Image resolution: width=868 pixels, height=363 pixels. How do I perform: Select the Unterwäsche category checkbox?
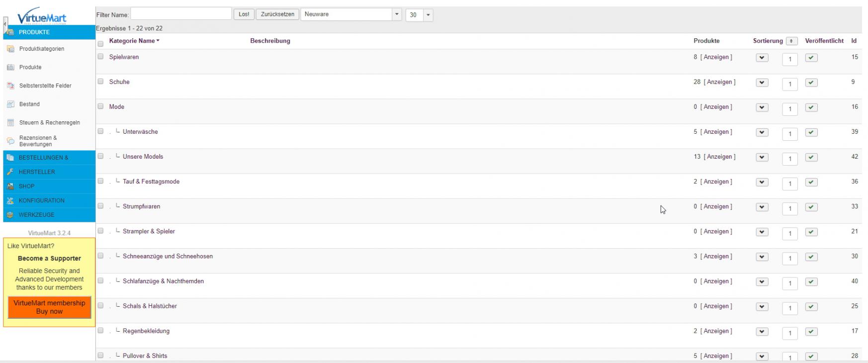click(100, 131)
